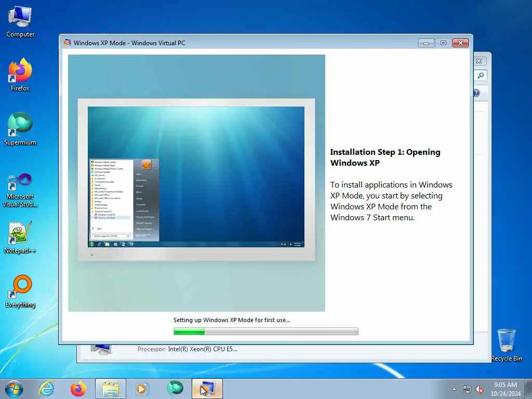Viewport: 532px width, 399px height.
Task: Open Windows Media Player from the taskbar
Action: (141, 389)
